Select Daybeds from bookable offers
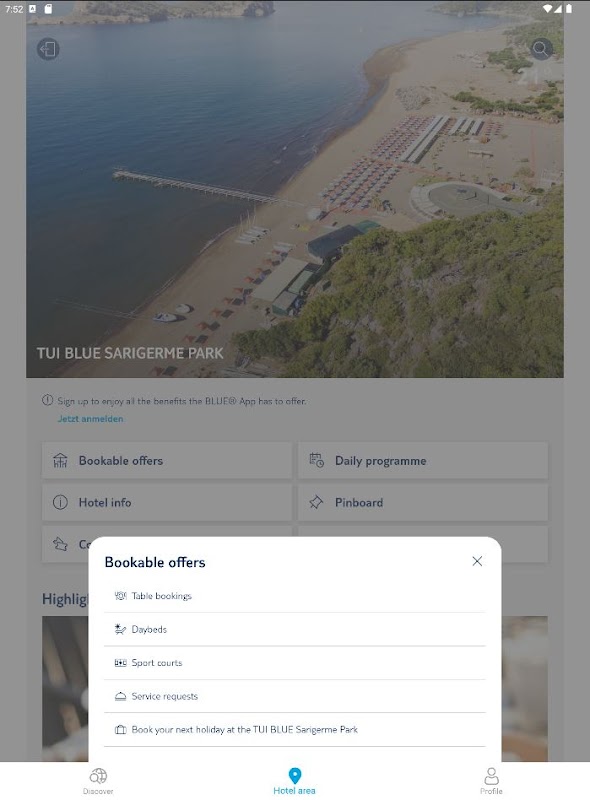This screenshot has height=800, width=590. click(x=294, y=630)
